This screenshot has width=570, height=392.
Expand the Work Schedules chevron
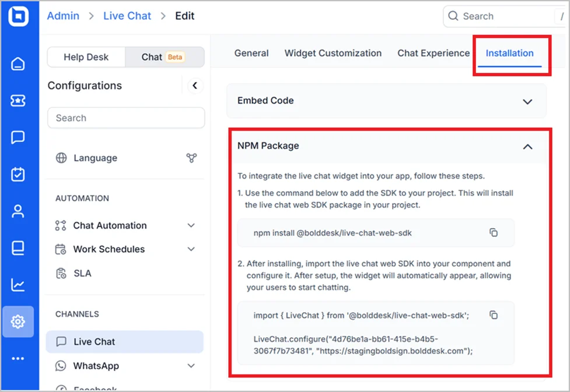coord(191,249)
